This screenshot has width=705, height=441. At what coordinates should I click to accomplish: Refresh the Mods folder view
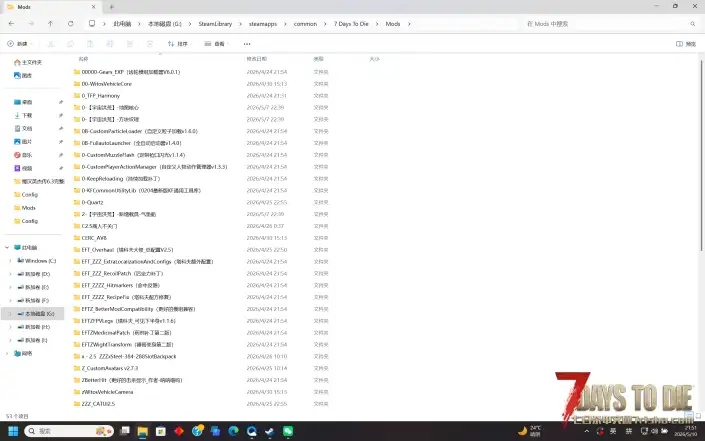71,24
